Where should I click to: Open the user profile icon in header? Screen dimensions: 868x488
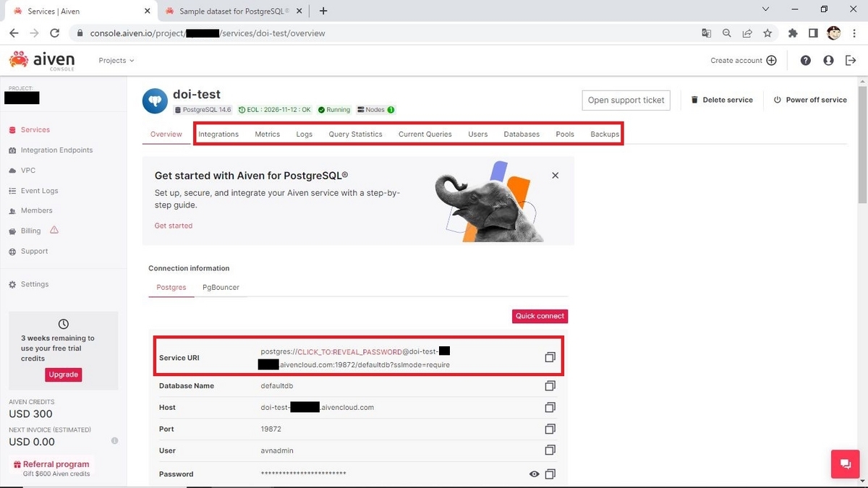point(828,61)
